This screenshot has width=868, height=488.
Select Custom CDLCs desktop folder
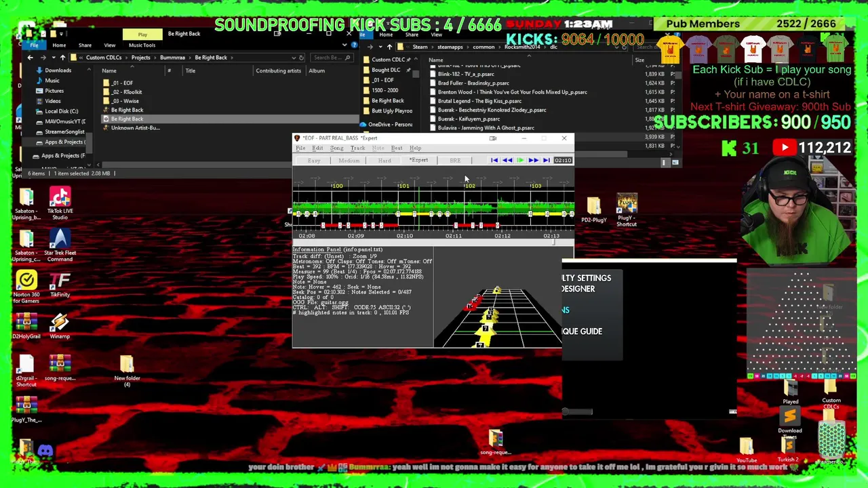(831, 394)
